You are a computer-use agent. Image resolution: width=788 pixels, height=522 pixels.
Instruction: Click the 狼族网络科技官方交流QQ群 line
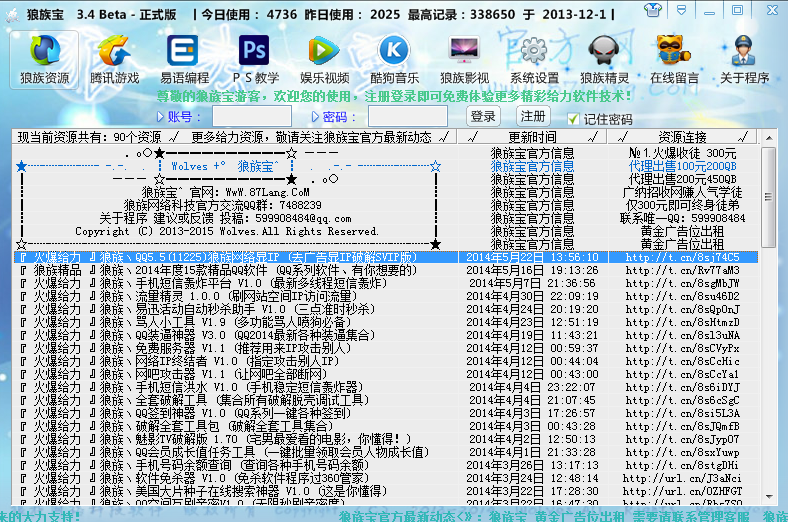click(x=223, y=205)
